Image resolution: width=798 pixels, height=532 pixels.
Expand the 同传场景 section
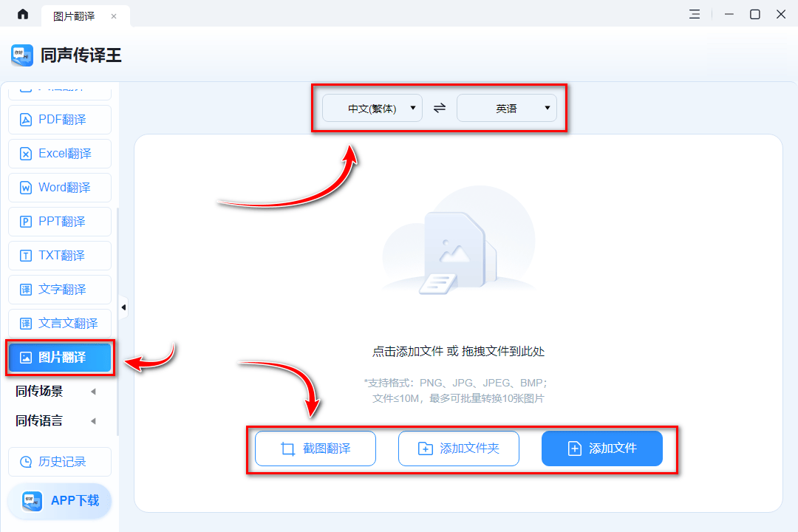[x=56, y=391]
